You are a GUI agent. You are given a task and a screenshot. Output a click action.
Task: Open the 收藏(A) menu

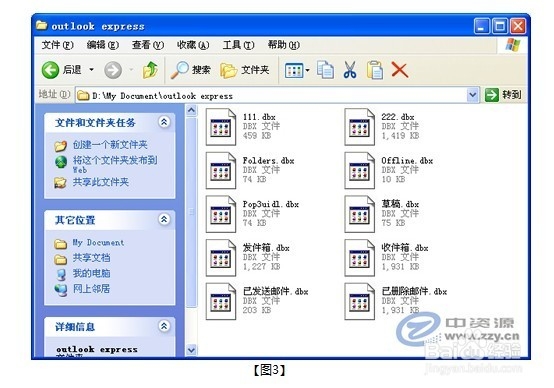tap(193, 45)
